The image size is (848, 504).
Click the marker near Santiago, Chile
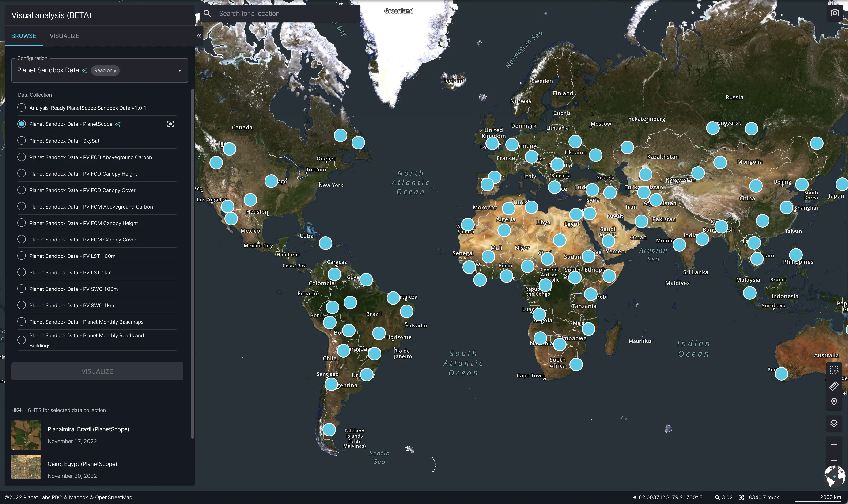click(331, 384)
